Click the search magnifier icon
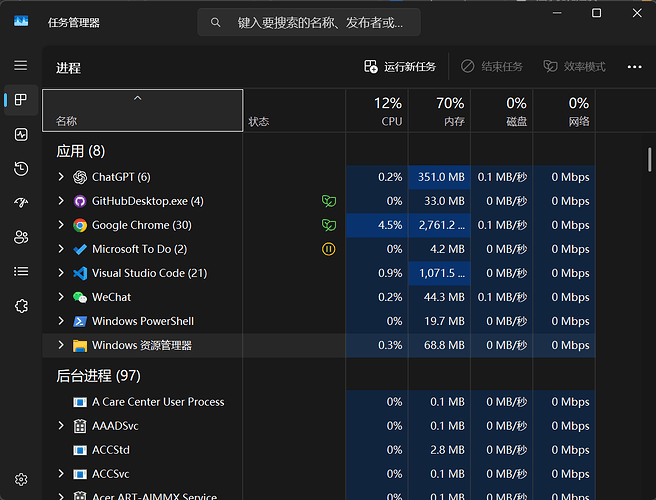This screenshot has height=500, width=656. click(x=215, y=22)
